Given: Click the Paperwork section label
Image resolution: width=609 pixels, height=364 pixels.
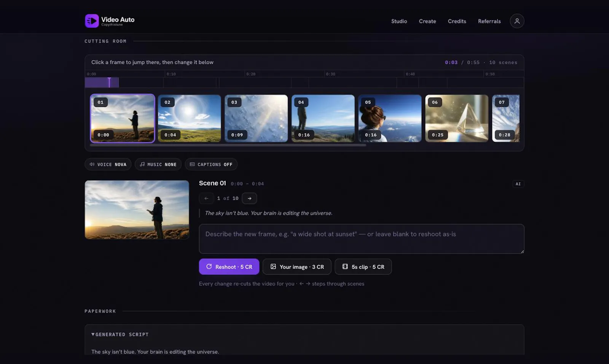Looking at the screenshot, I should [100, 311].
